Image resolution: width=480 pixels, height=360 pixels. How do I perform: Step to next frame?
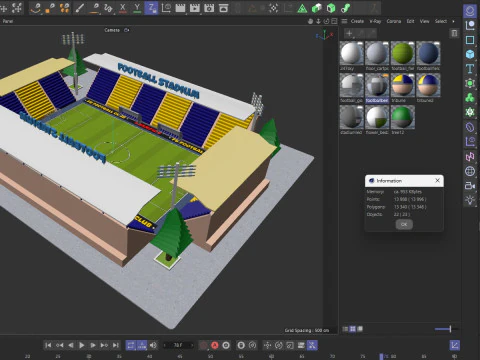pyautogui.click(x=93, y=345)
